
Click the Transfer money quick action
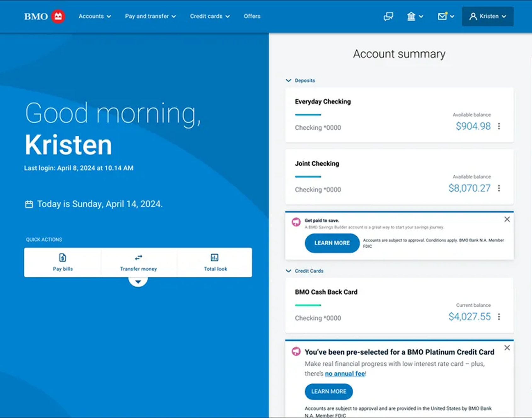point(139,263)
